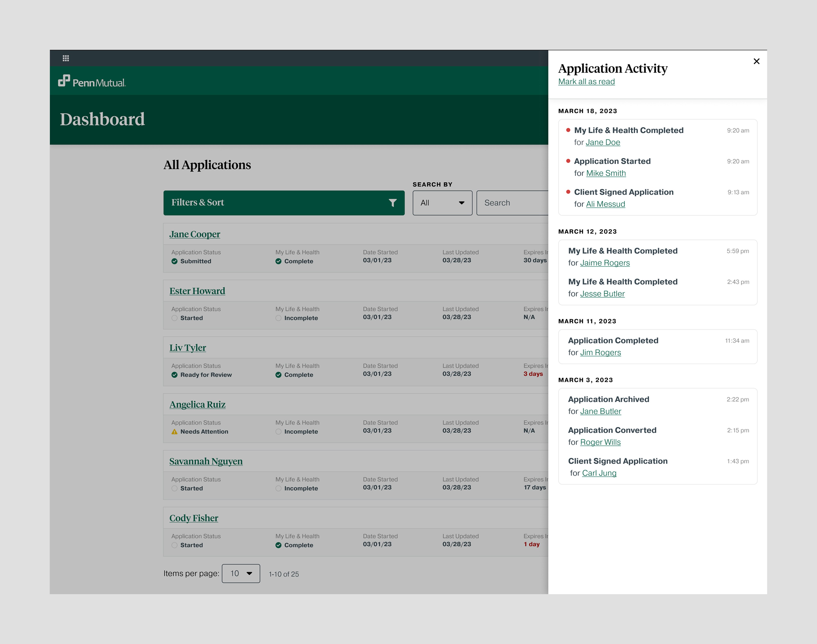Open Mike Smith link in activity panel
The height and width of the screenshot is (644, 817).
606,173
